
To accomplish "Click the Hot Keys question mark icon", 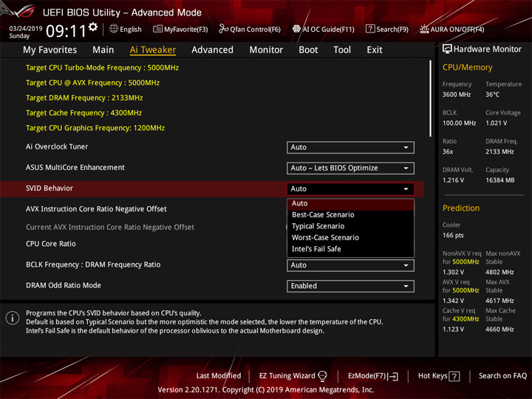I will click(454, 376).
